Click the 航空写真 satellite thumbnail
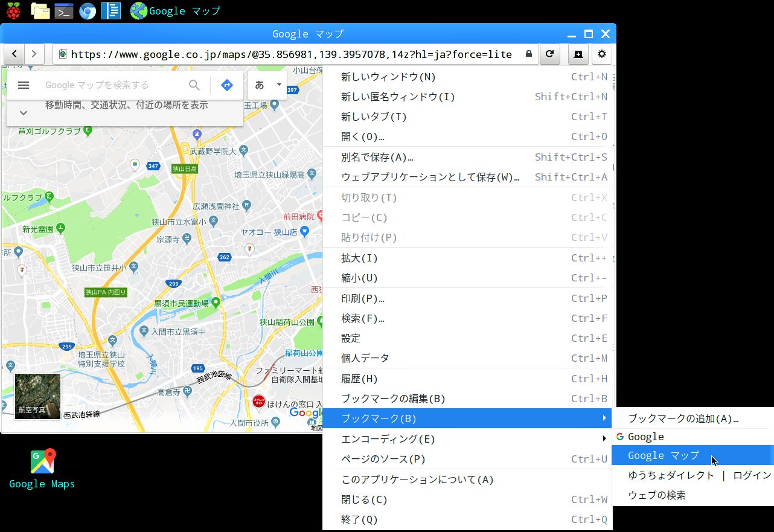The height and width of the screenshot is (532, 774). [37, 396]
